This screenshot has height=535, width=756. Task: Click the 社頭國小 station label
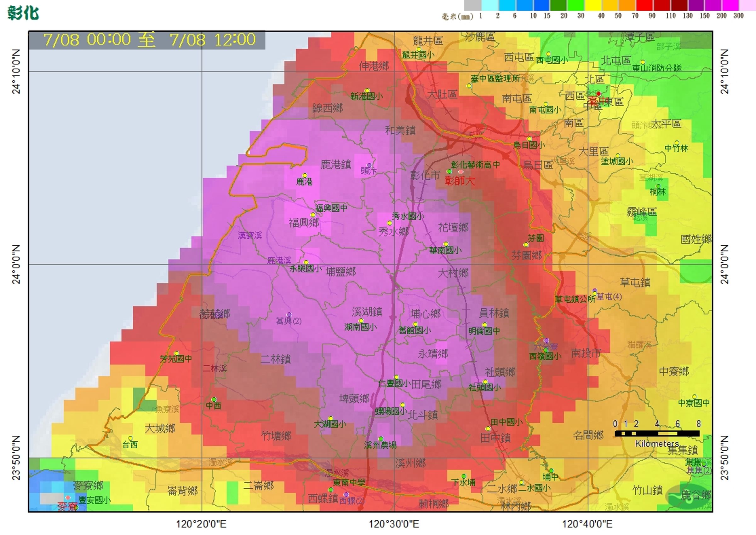pyautogui.click(x=485, y=387)
